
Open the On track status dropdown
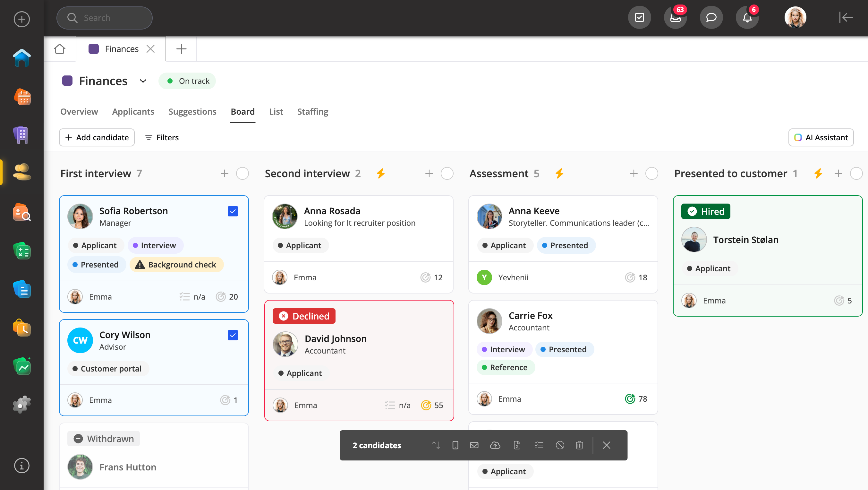187,81
